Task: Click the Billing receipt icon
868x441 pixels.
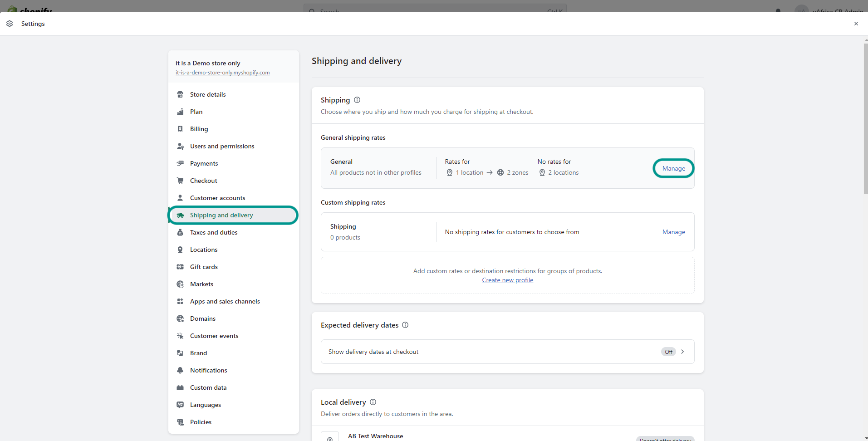Action: 180,129
